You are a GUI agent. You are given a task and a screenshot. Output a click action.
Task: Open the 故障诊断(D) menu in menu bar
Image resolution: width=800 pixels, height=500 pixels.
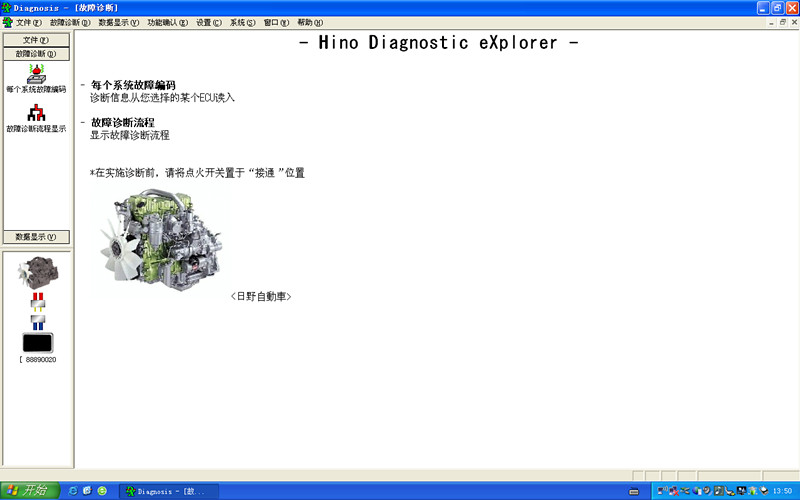point(70,22)
